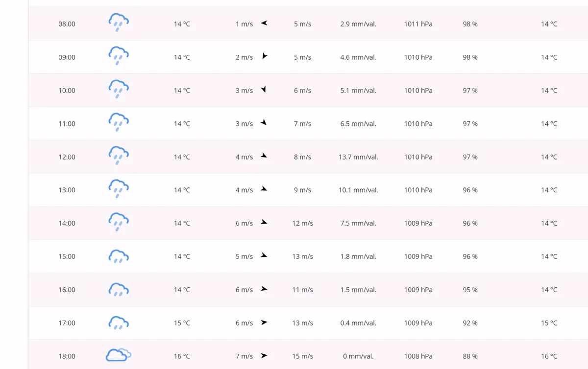Screen dimensions: 588x369
Task: Click the heavy rain icon at 12:00
Action: (x=119, y=156)
